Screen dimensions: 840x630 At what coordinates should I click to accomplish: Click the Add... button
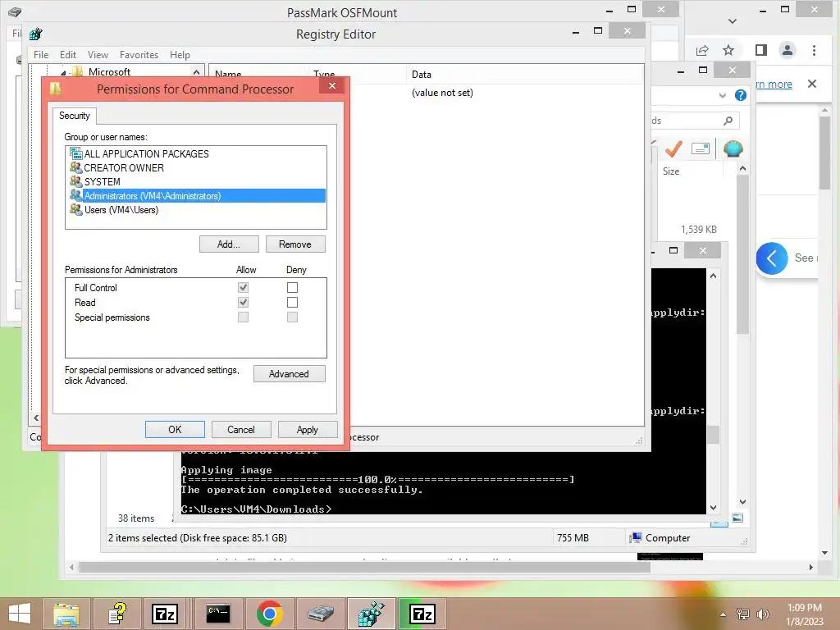[x=229, y=244]
